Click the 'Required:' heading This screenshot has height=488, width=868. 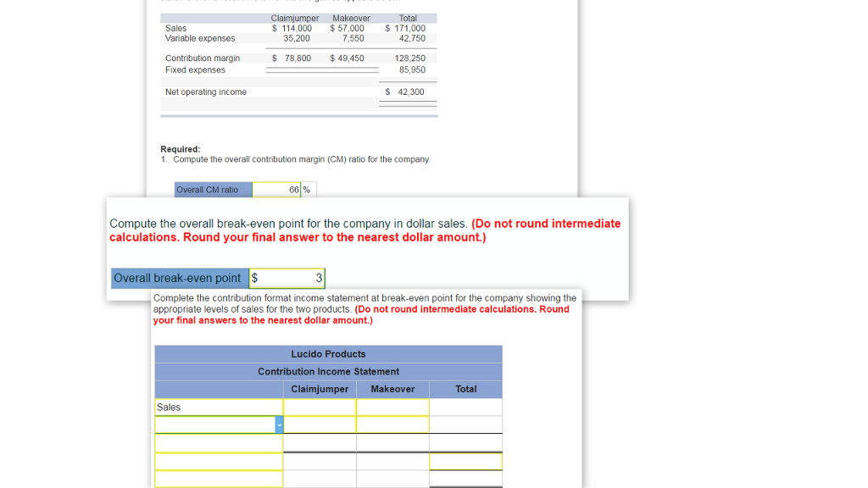click(181, 149)
